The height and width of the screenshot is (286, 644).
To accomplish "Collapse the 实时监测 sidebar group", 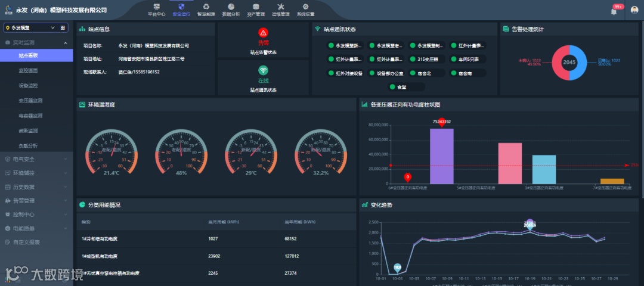I will pos(36,42).
